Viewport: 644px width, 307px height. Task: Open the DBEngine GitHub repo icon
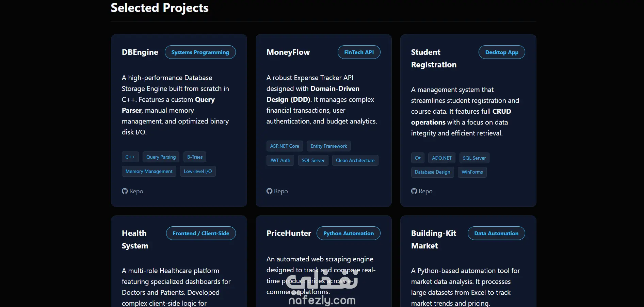pos(125,191)
